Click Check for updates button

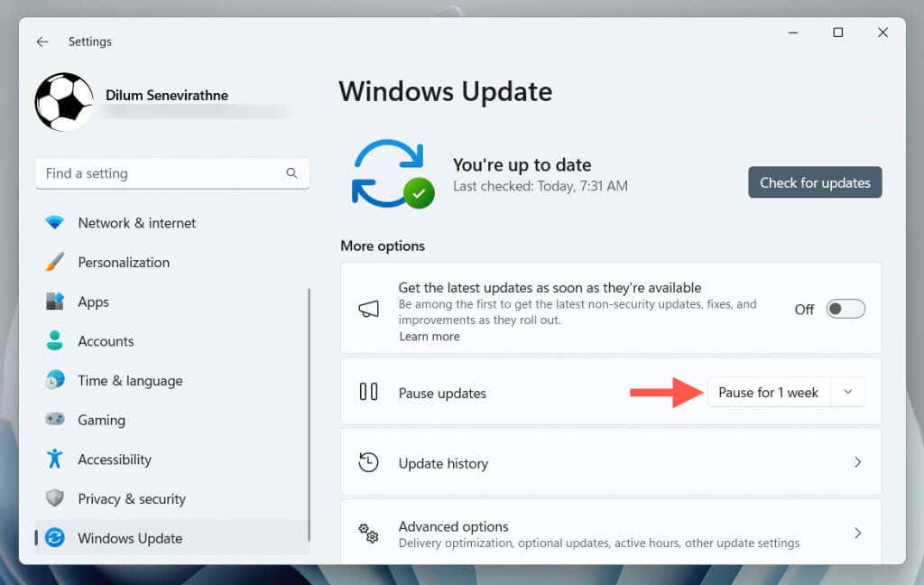click(x=815, y=182)
